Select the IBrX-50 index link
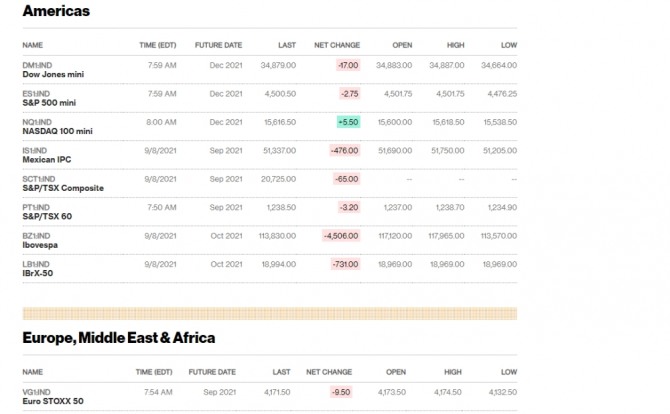The width and height of the screenshot is (670, 414). (38, 272)
